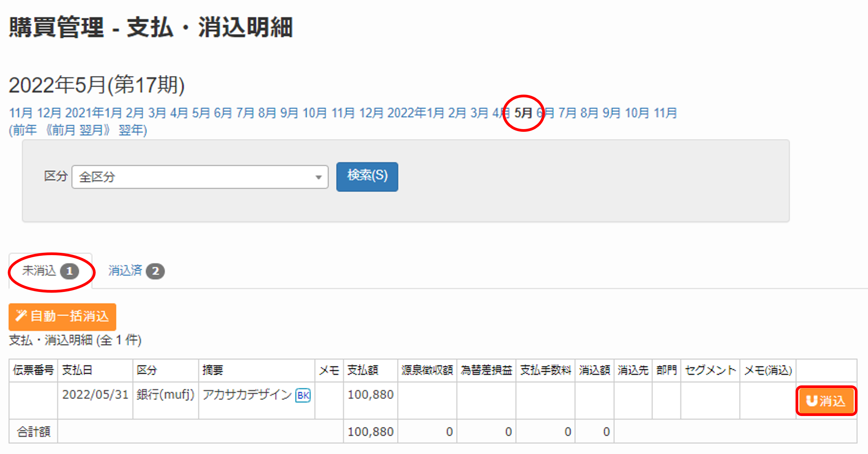Click the first 11月 link in month list
The height and width of the screenshot is (454, 868).
point(21,113)
